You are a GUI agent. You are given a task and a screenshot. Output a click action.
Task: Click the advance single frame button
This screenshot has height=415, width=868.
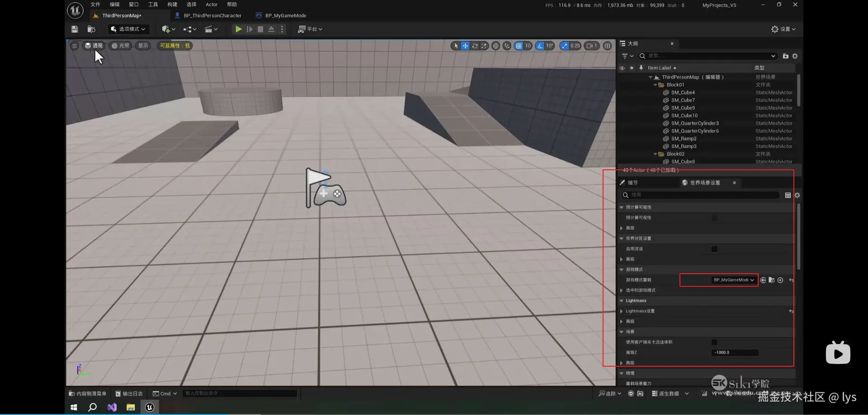click(250, 29)
